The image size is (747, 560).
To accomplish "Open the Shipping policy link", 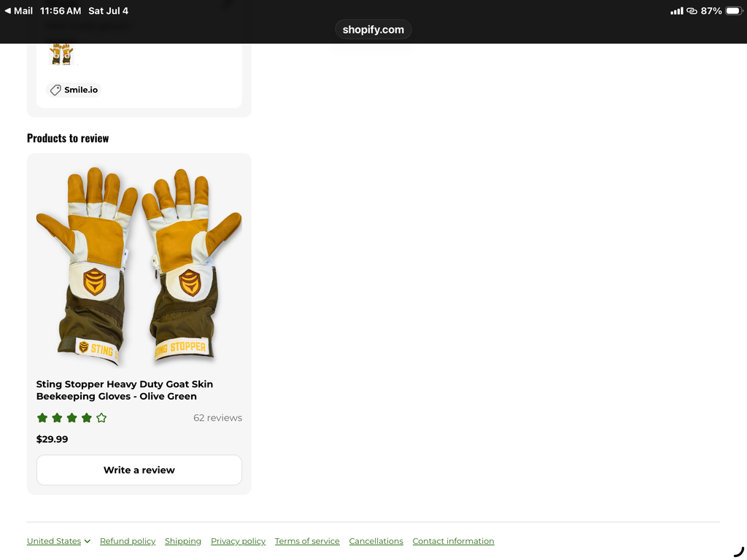I will [x=183, y=541].
